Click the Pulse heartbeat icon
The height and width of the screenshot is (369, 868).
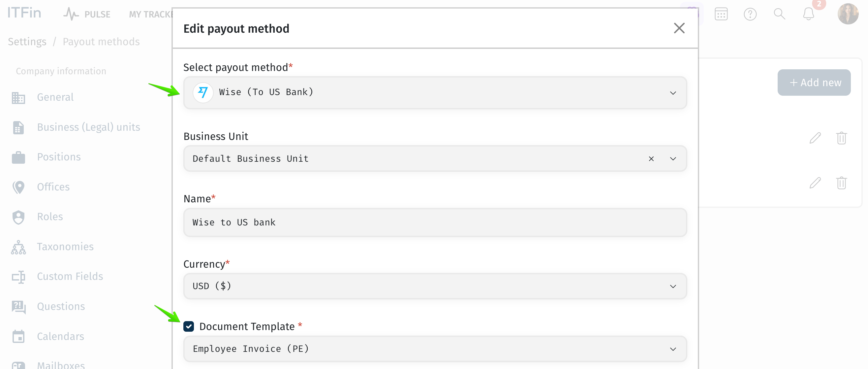[71, 14]
